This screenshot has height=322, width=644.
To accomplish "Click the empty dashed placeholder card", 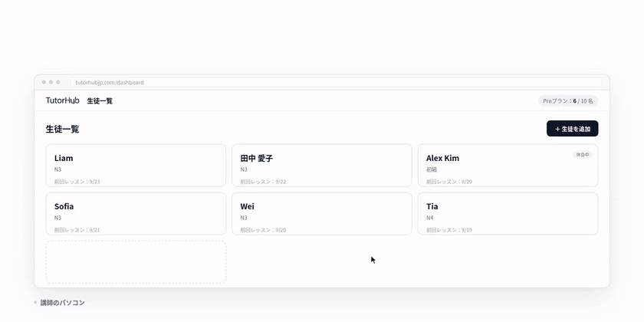I will [136, 262].
